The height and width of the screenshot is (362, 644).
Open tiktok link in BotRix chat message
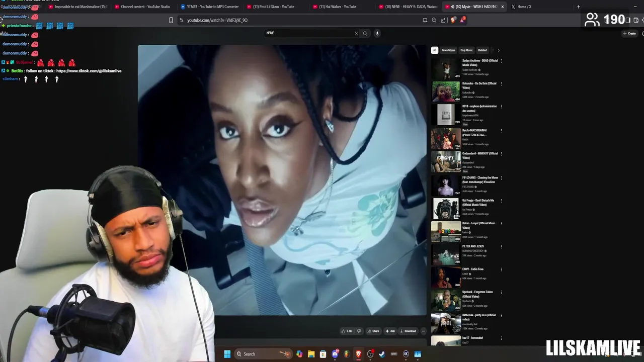(89, 71)
